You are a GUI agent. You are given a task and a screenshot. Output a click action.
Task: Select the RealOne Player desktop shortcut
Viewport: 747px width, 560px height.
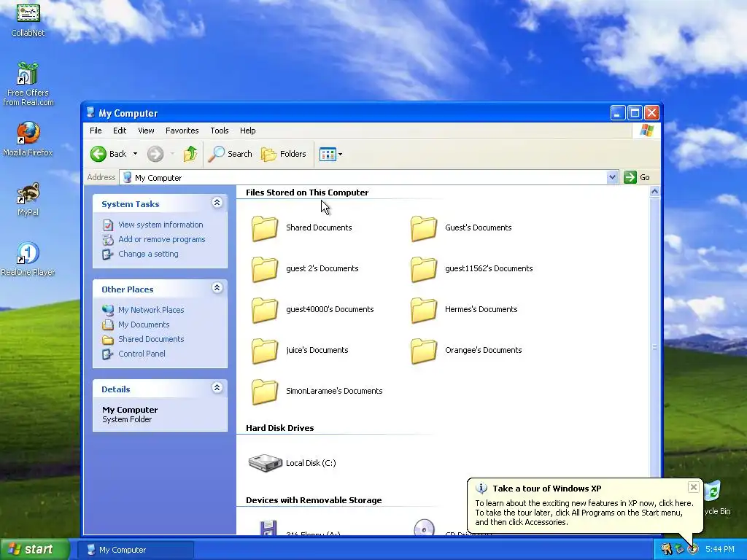point(28,253)
